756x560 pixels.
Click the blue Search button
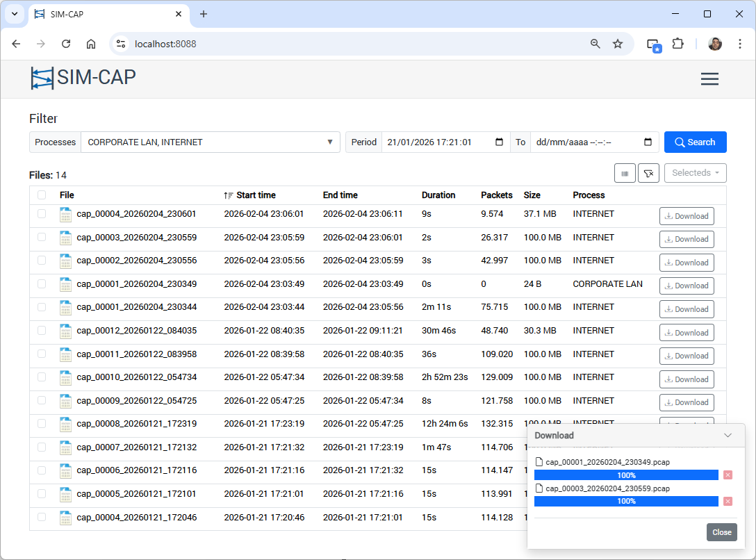(x=695, y=142)
